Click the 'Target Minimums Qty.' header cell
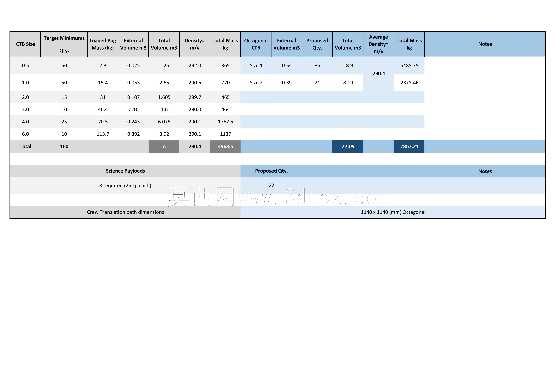The width and height of the screenshot is (555, 392). tap(64, 44)
